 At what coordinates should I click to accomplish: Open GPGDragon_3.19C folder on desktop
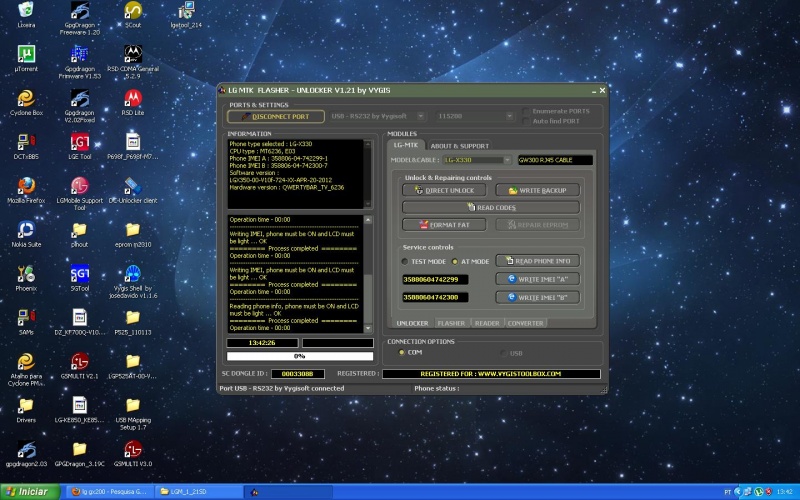(x=80, y=453)
